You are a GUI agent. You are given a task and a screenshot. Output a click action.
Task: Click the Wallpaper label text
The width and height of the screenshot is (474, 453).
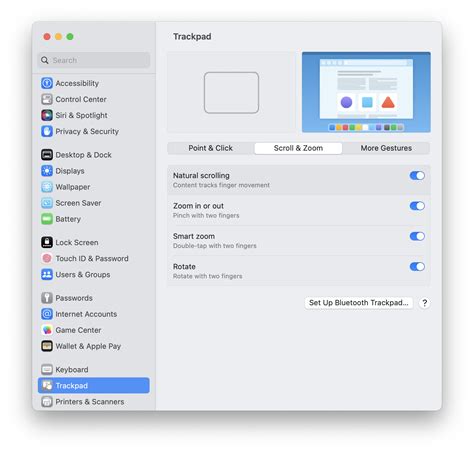pyautogui.click(x=73, y=187)
